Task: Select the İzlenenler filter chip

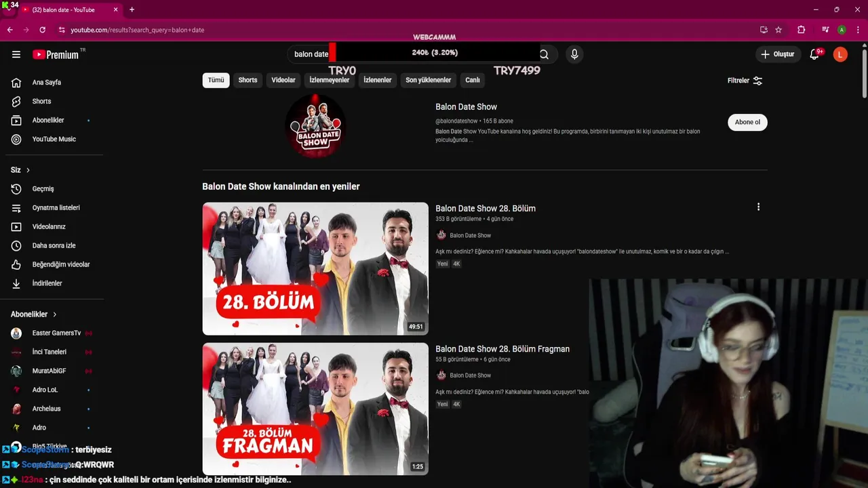Action: point(378,80)
